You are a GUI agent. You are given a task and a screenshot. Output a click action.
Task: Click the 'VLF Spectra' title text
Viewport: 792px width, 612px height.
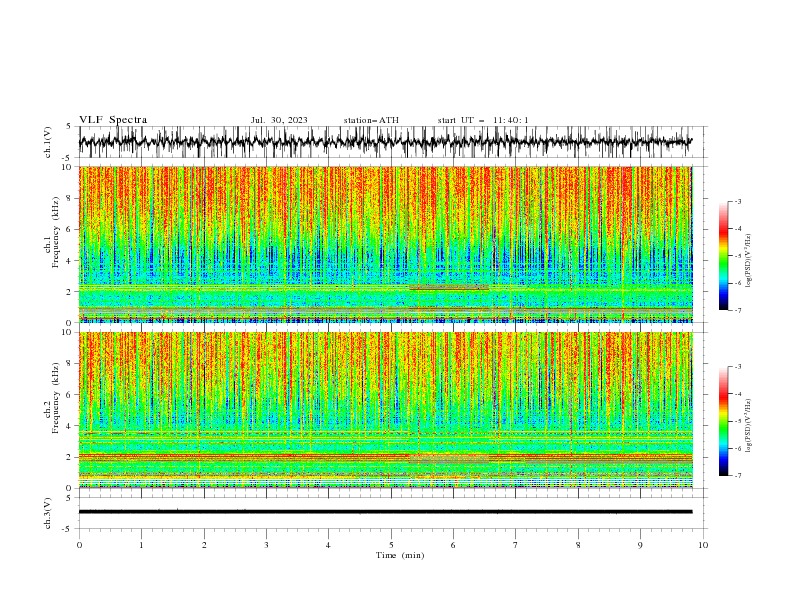pos(113,120)
